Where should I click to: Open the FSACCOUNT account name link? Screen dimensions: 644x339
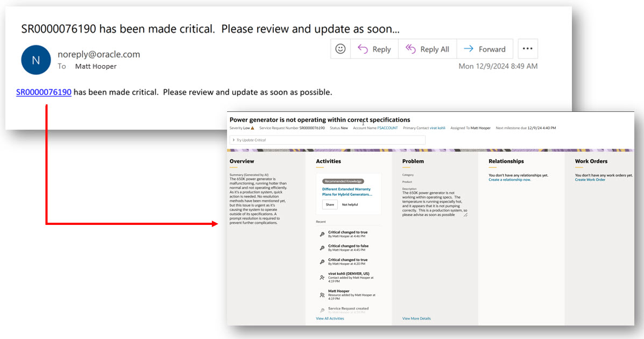pos(388,128)
